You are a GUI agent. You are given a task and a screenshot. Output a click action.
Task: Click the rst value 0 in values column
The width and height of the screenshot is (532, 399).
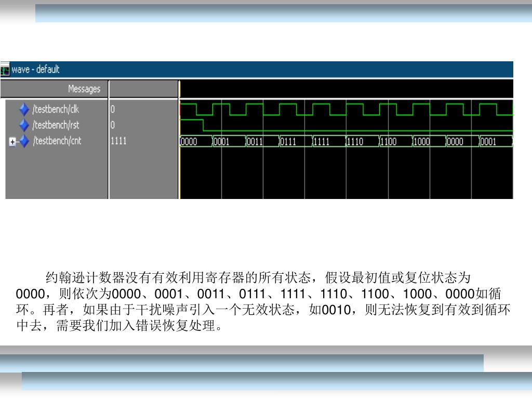coord(113,125)
